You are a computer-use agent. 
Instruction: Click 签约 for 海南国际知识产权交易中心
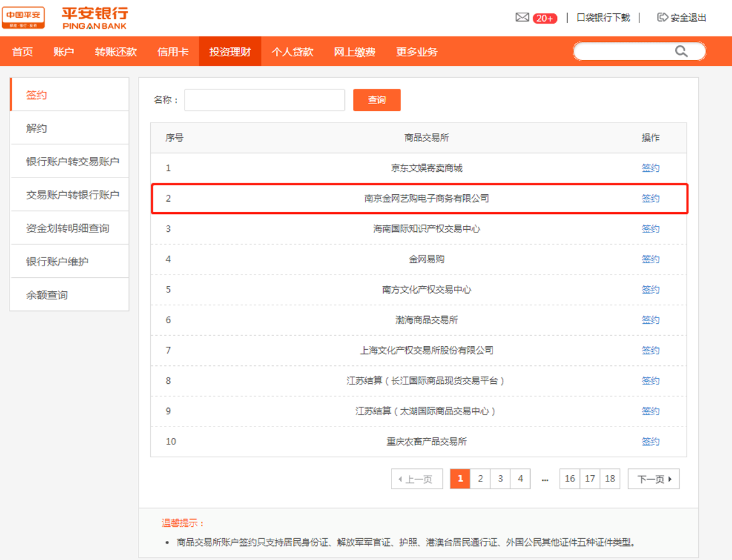coord(650,229)
